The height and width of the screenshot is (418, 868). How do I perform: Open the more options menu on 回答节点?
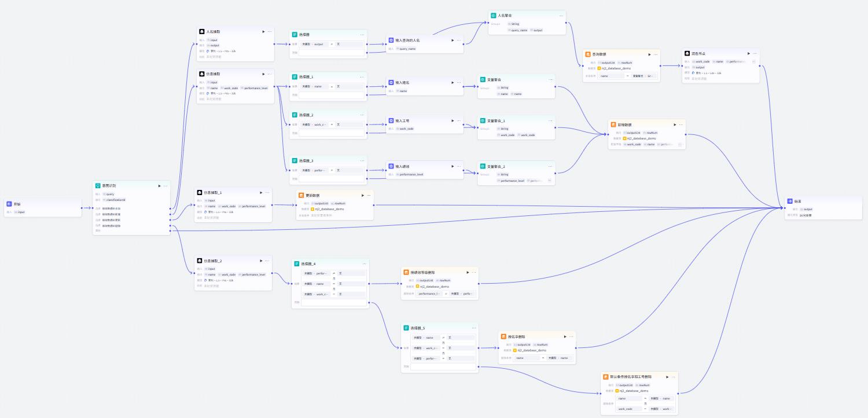click(755, 53)
